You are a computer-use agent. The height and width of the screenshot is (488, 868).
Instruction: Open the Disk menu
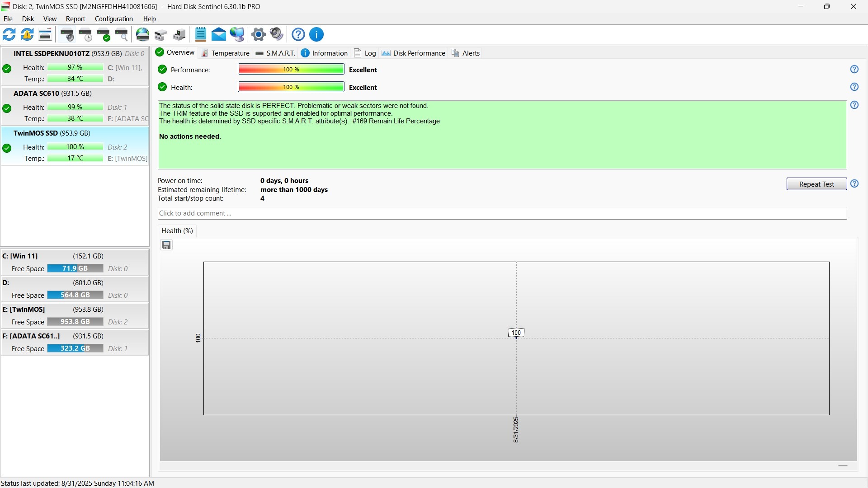click(x=28, y=19)
